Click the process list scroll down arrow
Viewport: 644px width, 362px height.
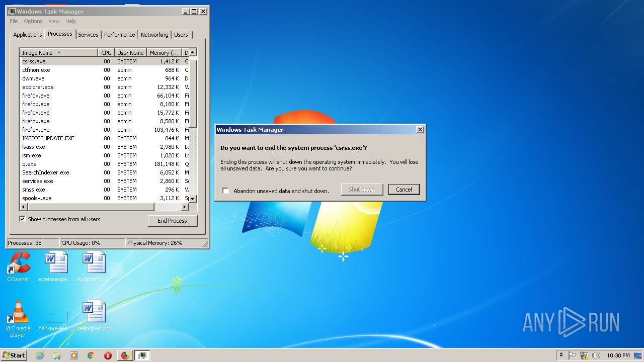point(192,199)
